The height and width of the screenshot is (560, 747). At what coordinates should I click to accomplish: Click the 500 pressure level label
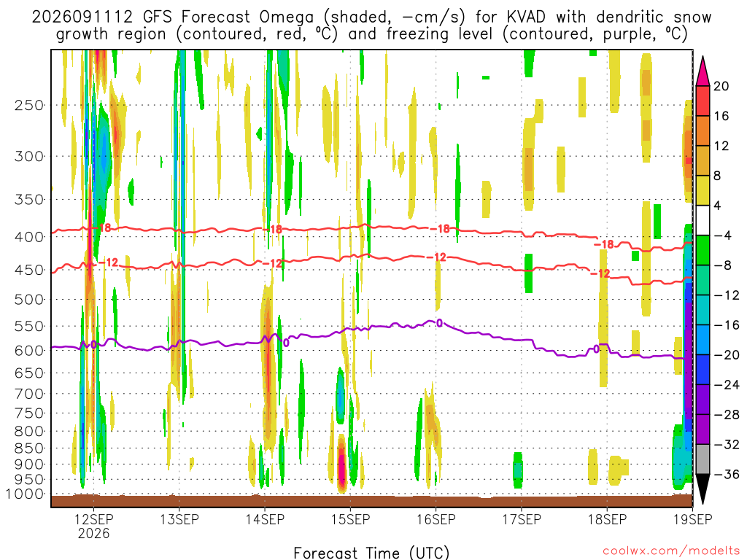29,300
